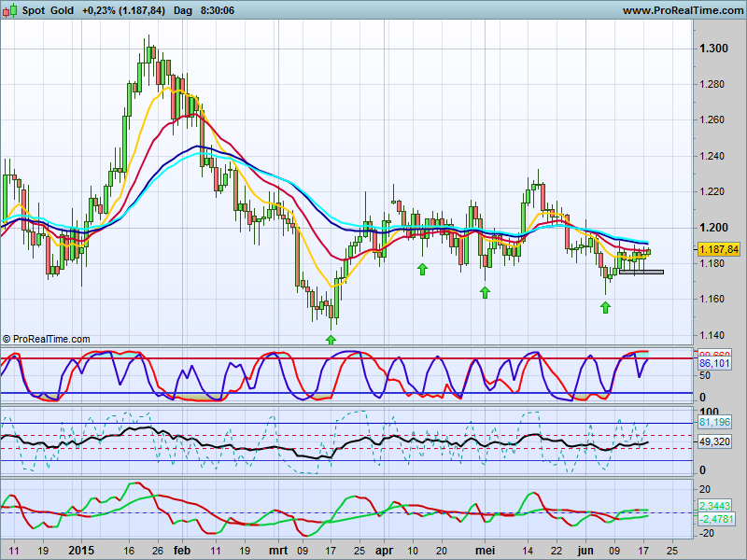Click the 50 scale label on the stochastic panel
Screen dimensions: 747x560
705,376
